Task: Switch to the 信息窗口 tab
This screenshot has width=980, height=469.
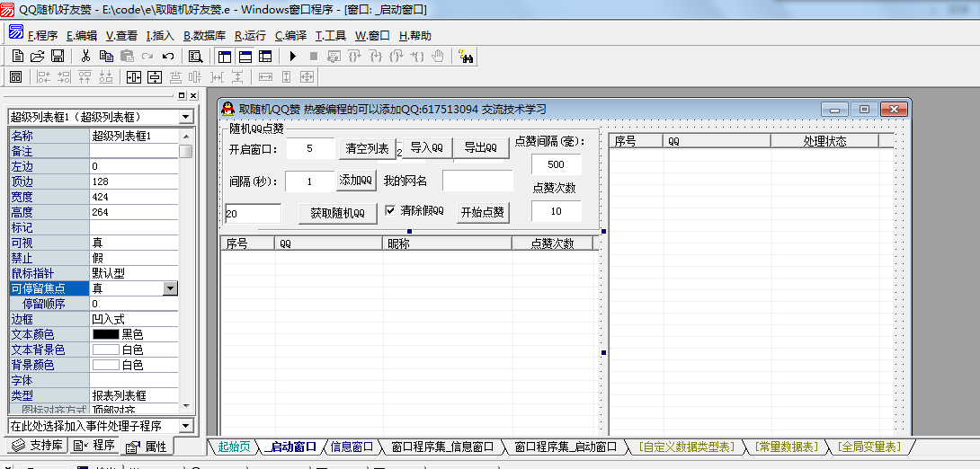Action: (x=352, y=447)
